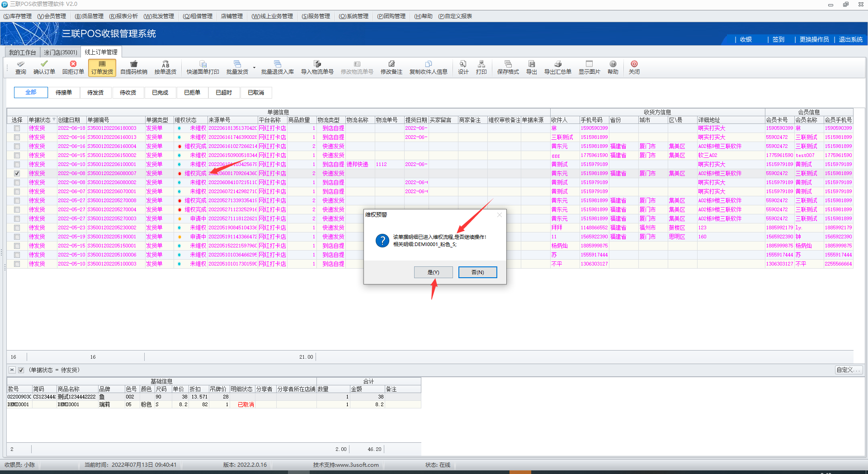Click the 打印 print icon
The height and width of the screenshot is (474, 868).
point(481,68)
